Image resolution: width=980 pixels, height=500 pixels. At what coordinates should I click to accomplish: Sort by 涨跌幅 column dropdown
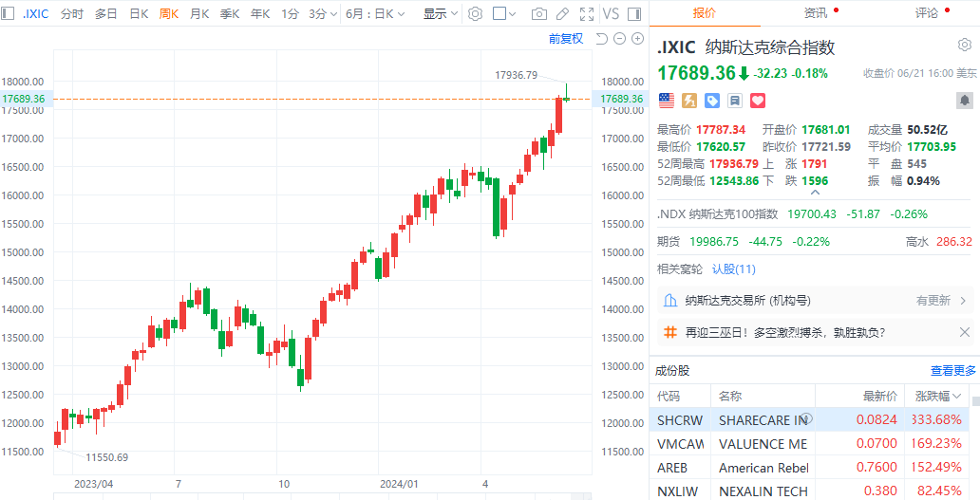click(x=938, y=397)
